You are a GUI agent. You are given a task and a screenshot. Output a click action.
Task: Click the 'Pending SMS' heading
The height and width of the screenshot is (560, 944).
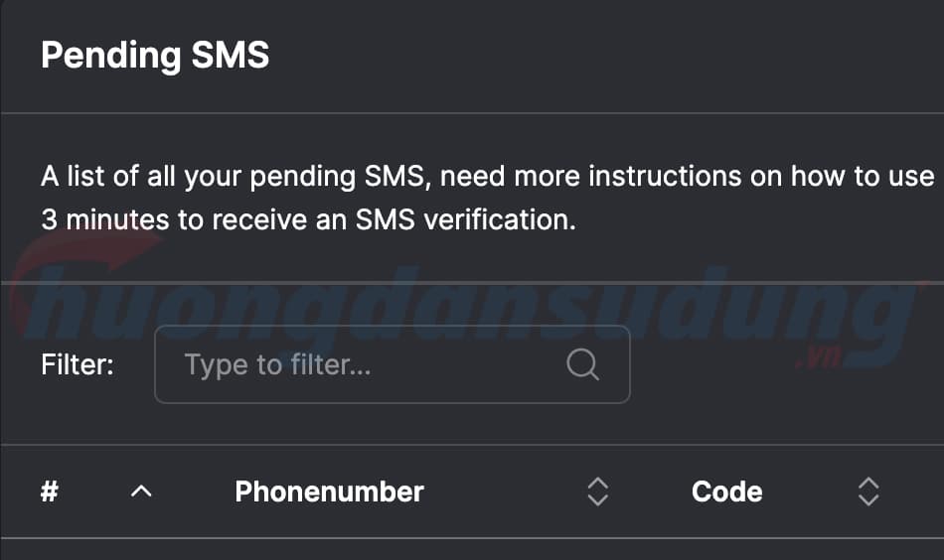click(x=155, y=55)
